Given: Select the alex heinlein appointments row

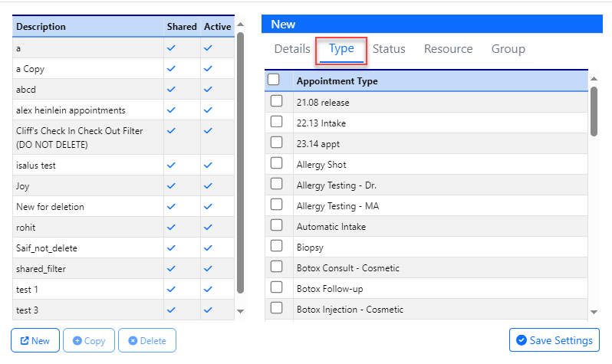Looking at the screenshot, I should coord(71,110).
